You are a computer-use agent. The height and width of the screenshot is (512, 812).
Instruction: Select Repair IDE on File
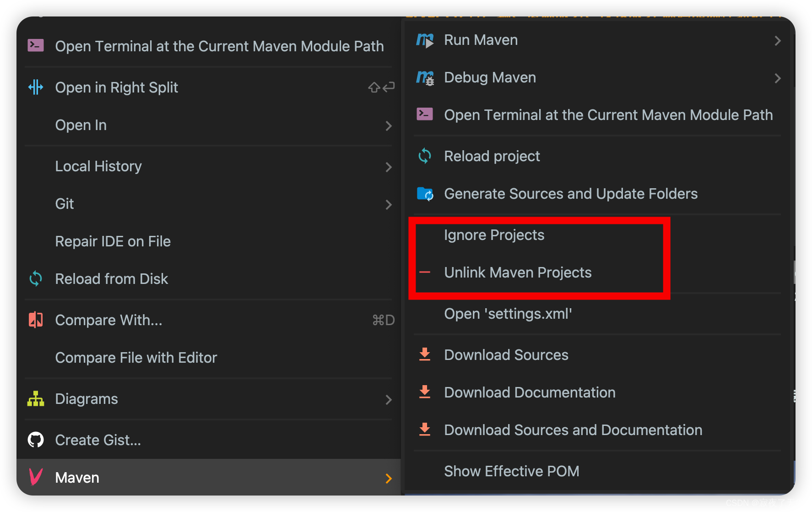point(209,241)
